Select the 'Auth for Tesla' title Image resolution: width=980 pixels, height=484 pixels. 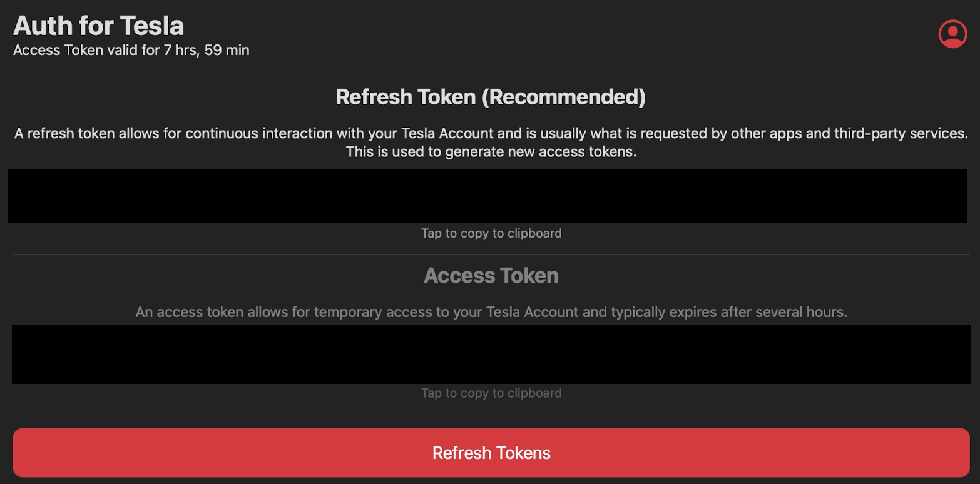(x=98, y=25)
